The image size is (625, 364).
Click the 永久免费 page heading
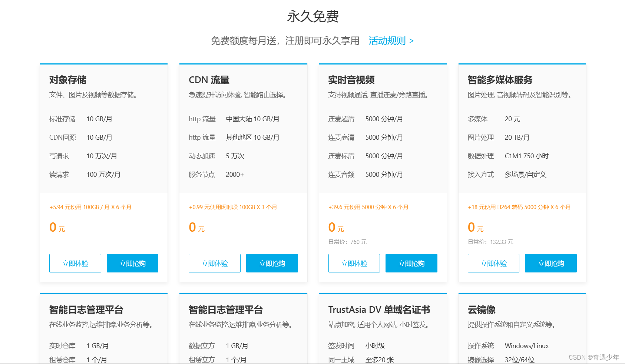tap(313, 16)
